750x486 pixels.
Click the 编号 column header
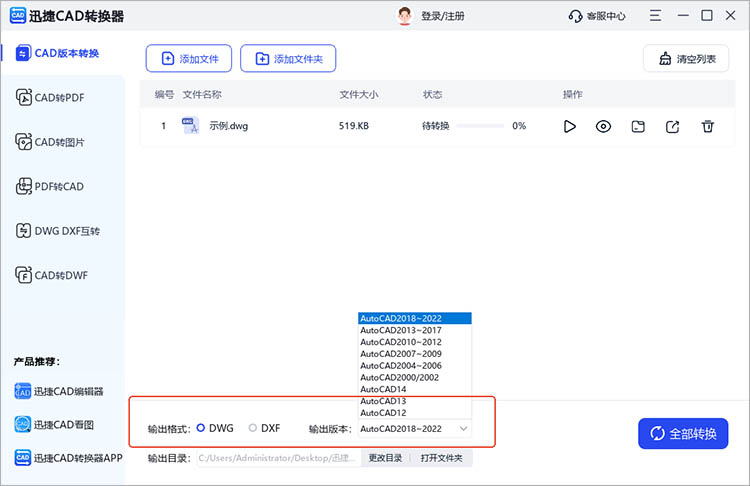164,94
